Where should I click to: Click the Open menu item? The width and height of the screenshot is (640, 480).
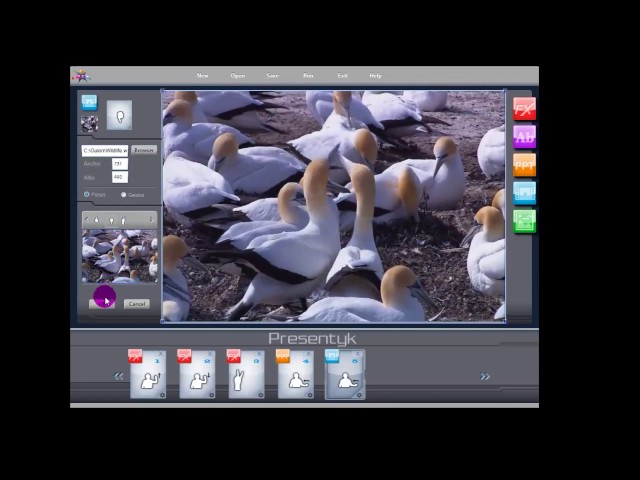pyautogui.click(x=238, y=76)
